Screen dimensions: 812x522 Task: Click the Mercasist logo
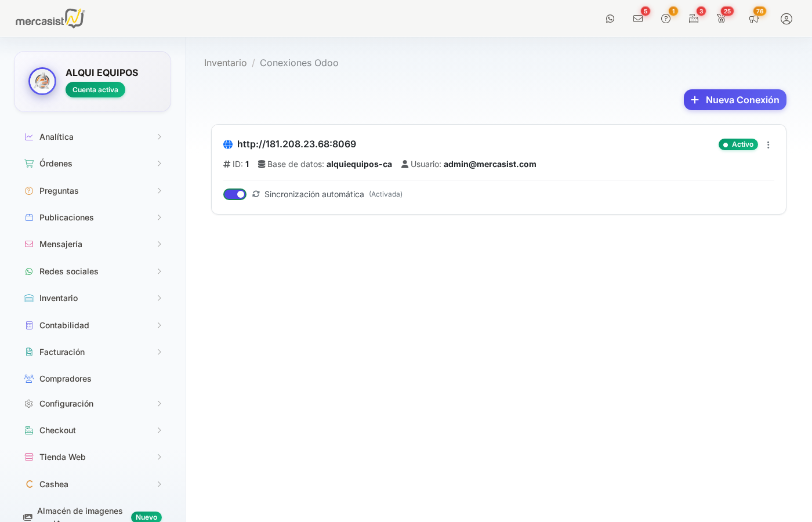(50, 19)
